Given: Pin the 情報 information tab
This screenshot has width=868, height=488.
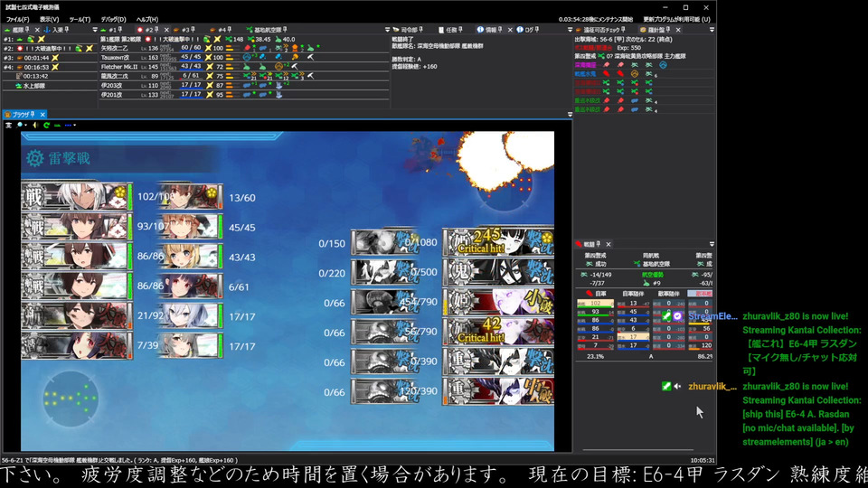Looking at the screenshot, I should click(500, 30).
